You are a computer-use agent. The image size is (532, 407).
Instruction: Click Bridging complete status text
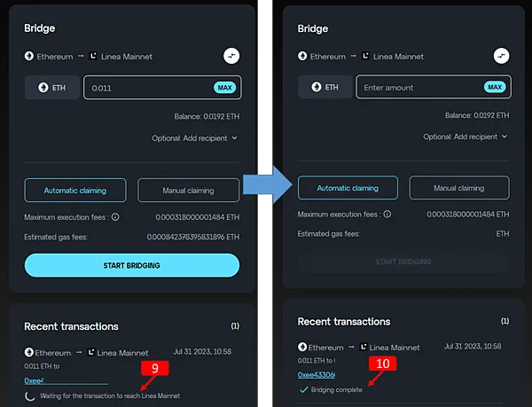pos(337,389)
